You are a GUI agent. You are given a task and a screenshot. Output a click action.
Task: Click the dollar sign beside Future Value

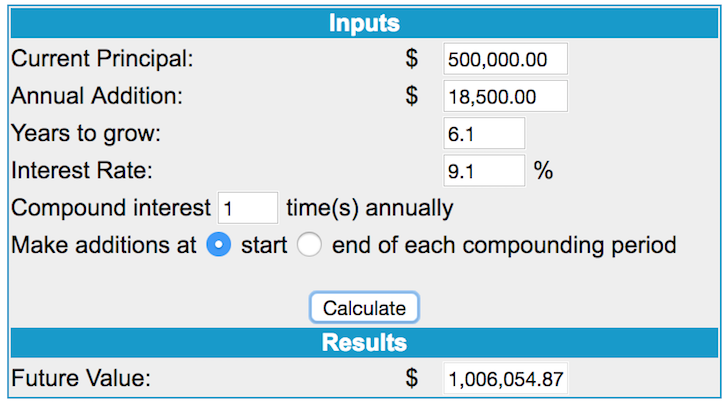click(x=411, y=378)
